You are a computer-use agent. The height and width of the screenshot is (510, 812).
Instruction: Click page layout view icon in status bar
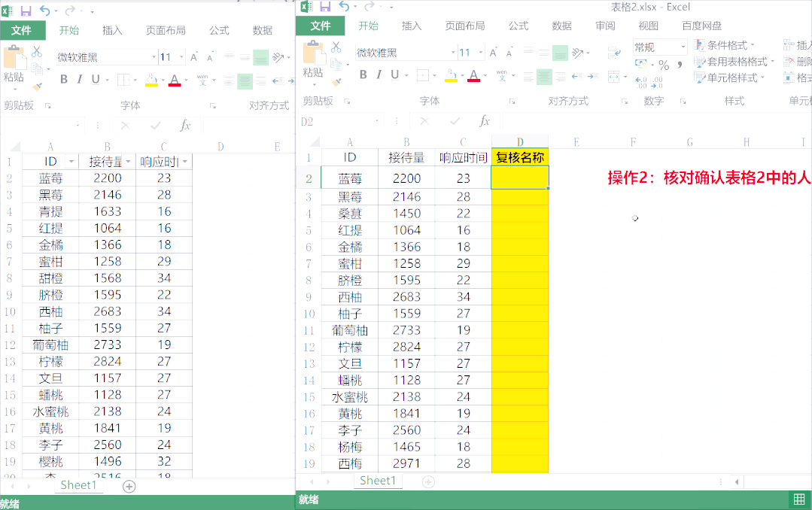click(799, 499)
